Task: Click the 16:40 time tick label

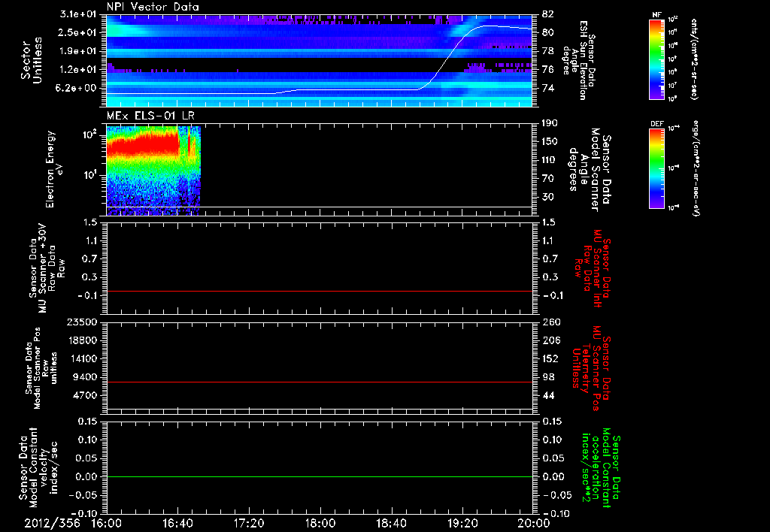Action: click(177, 523)
